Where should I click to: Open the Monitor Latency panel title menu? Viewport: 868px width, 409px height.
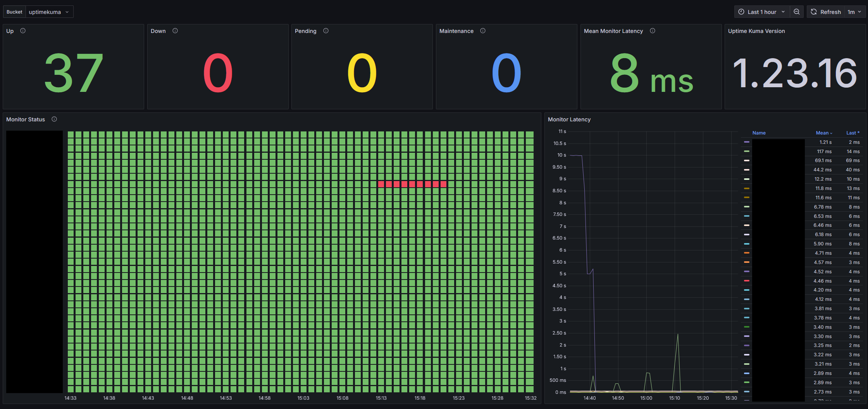tap(569, 119)
